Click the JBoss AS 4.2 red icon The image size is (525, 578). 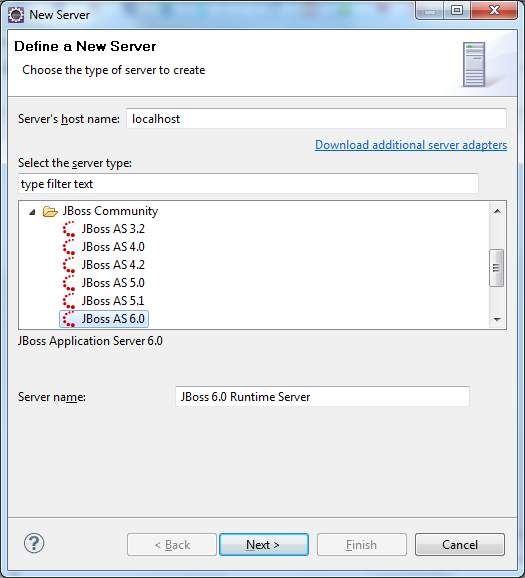(x=69, y=265)
